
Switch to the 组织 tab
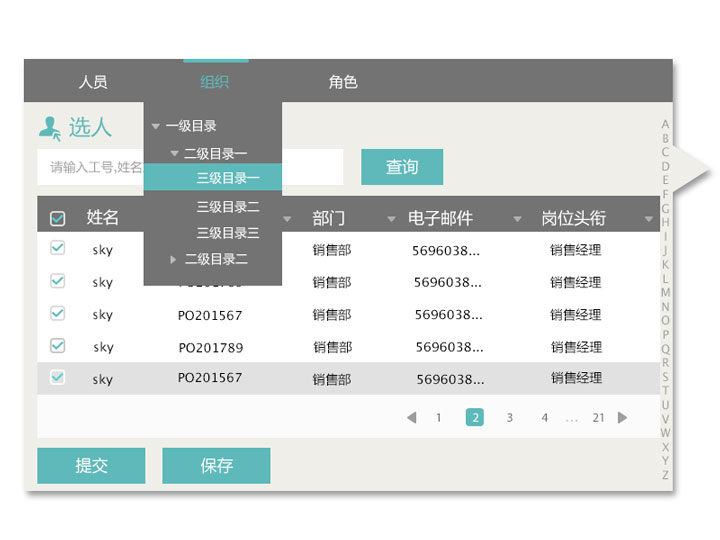point(214,82)
